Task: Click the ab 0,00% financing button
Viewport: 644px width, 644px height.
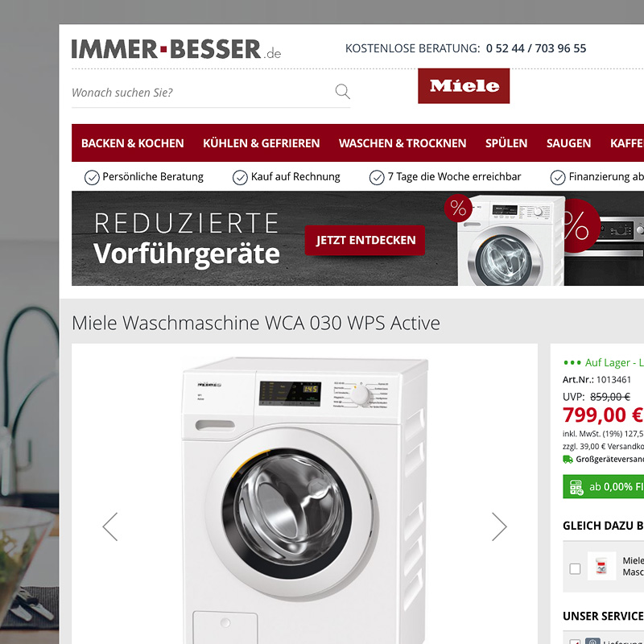Action: point(603,487)
